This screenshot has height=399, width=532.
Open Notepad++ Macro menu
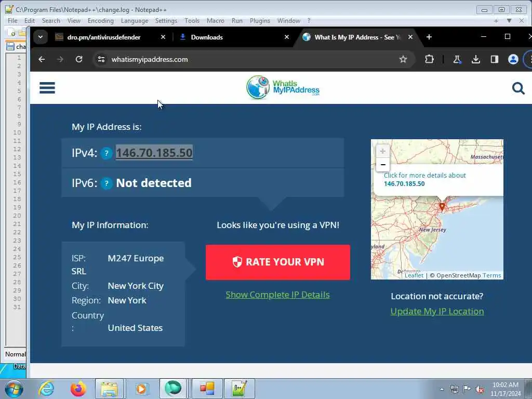(x=216, y=21)
